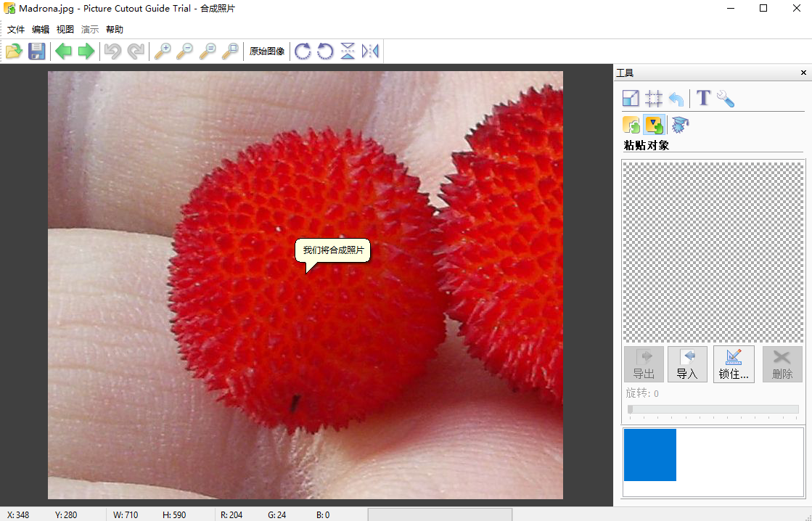Flip image horizontally with the mirror icon
Viewport: 812px width, 521px height.
[370, 51]
